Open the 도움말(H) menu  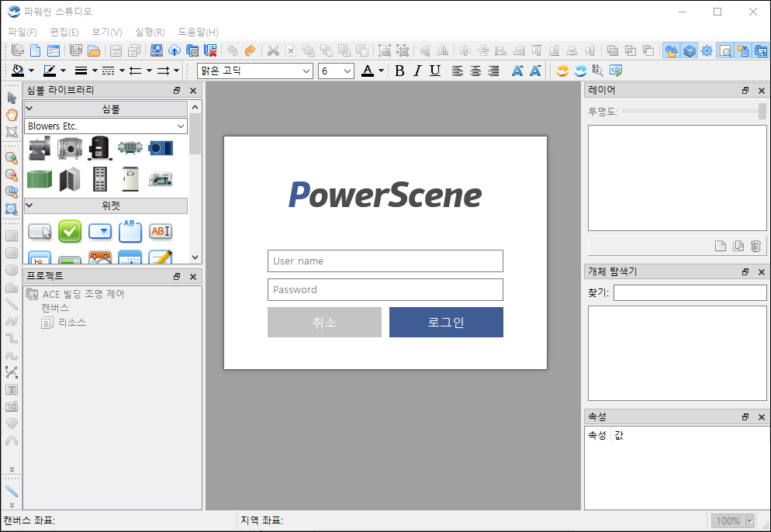(198, 32)
